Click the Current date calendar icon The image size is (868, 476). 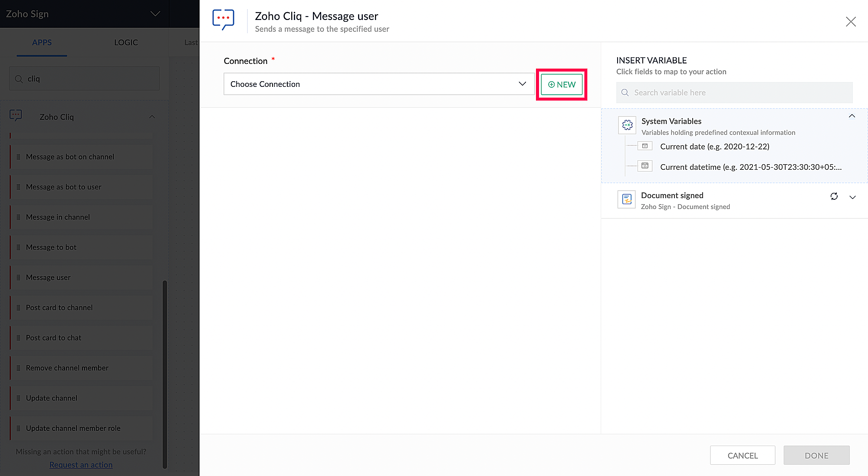(645, 146)
